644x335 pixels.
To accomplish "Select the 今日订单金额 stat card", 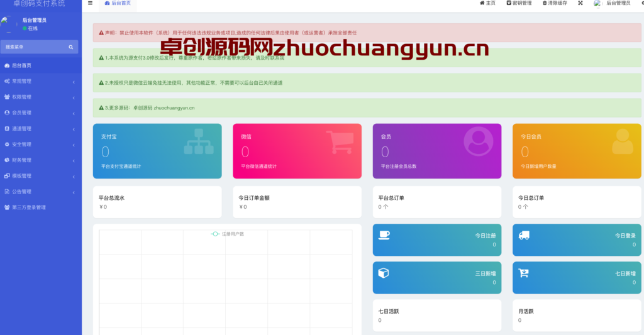I will click(x=297, y=202).
